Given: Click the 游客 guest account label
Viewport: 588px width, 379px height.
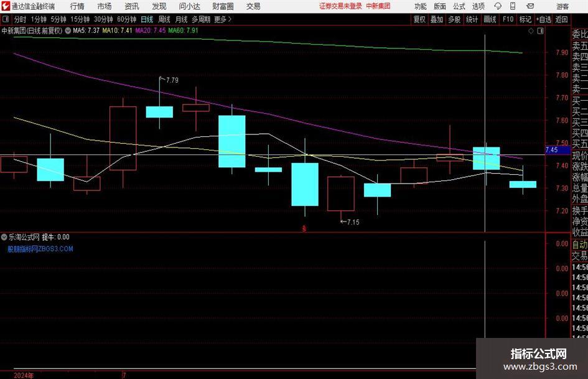Looking at the screenshot, I should 562,6.
